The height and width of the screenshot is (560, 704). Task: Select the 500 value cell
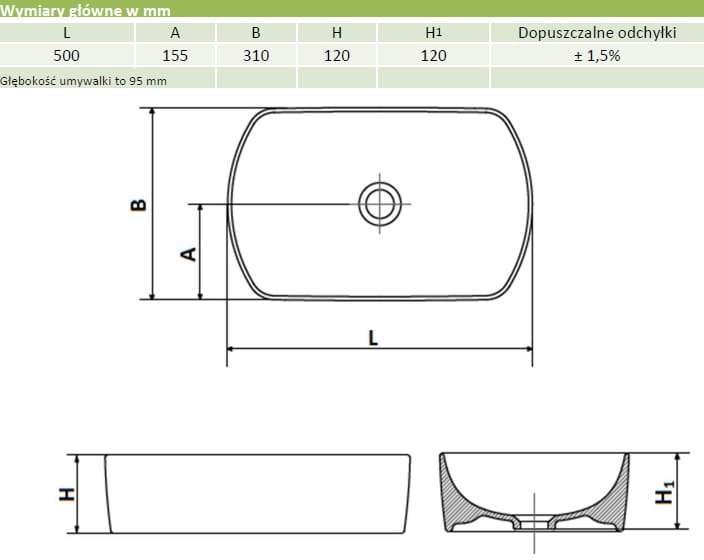click(67, 56)
